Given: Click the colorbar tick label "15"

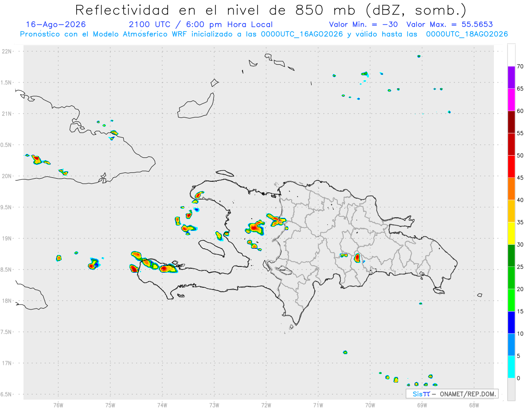Looking at the screenshot, I should [520, 311].
